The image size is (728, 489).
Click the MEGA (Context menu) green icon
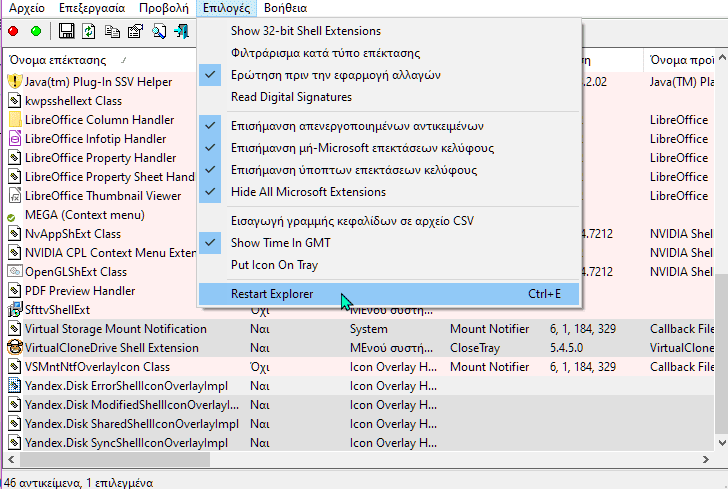12,217
